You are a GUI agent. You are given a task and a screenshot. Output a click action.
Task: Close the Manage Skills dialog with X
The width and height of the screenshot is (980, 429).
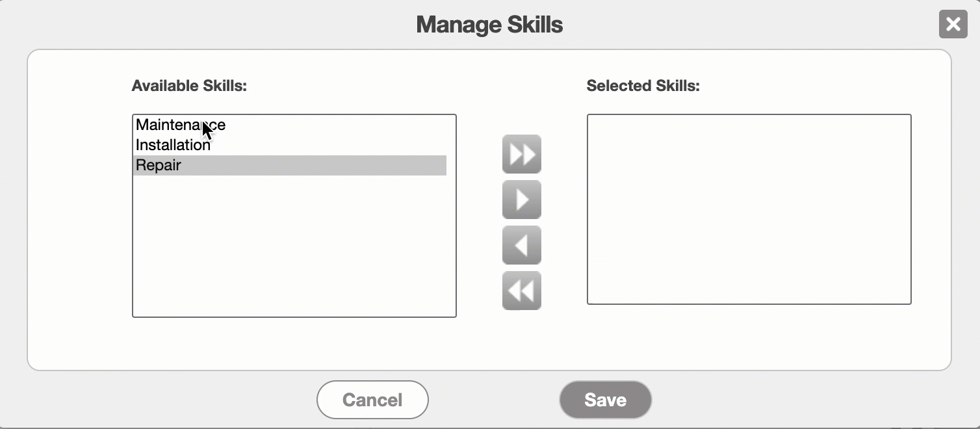[x=953, y=25]
